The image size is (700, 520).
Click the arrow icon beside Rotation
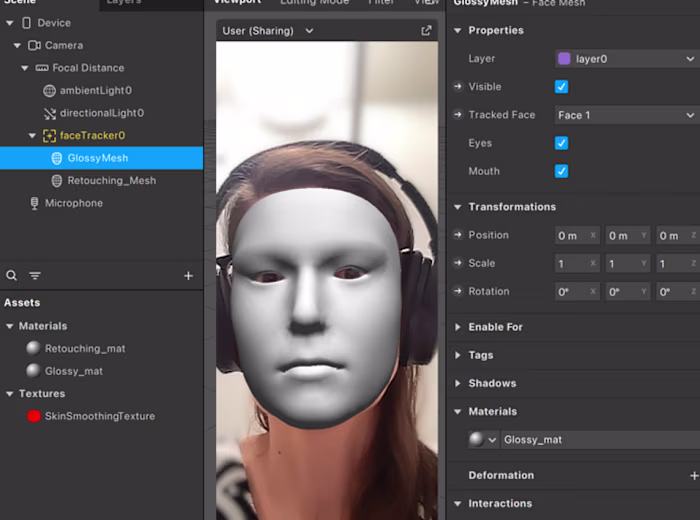[458, 291]
